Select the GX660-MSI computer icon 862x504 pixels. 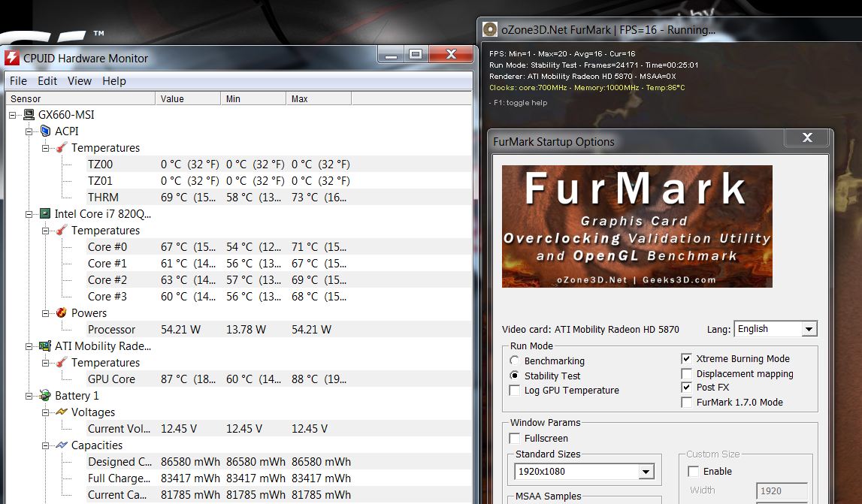[x=29, y=114]
